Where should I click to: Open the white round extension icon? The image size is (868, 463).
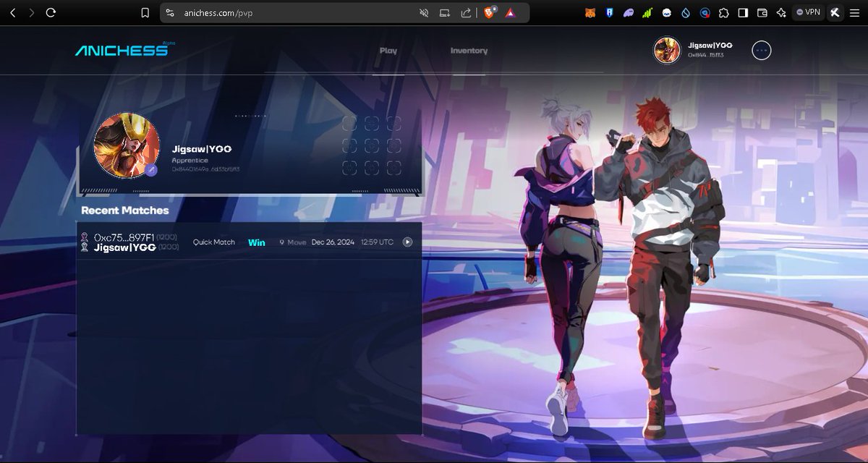pos(666,13)
